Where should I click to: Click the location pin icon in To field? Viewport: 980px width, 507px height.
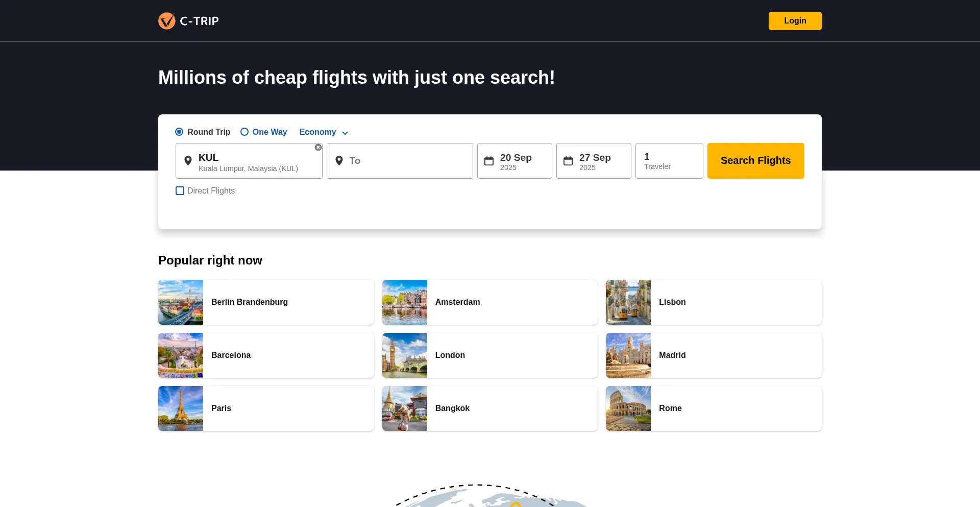(339, 161)
